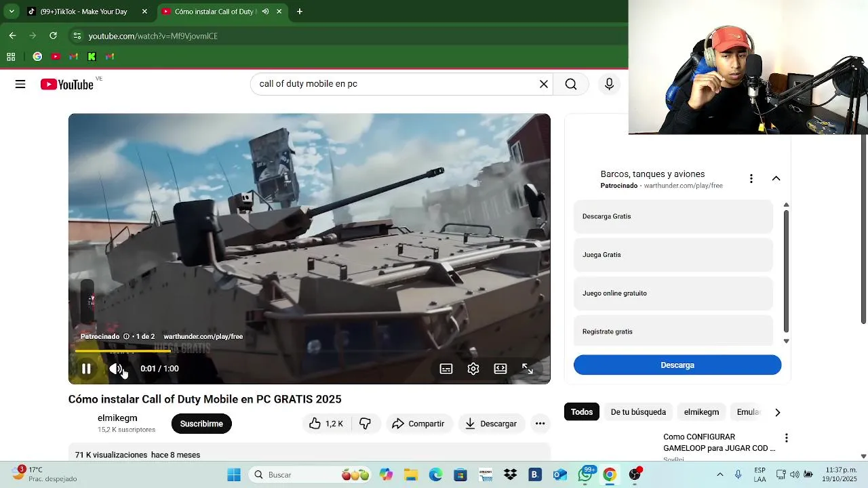Click the magnifier search button
The height and width of the screenshot is (488, 868).
571,84
